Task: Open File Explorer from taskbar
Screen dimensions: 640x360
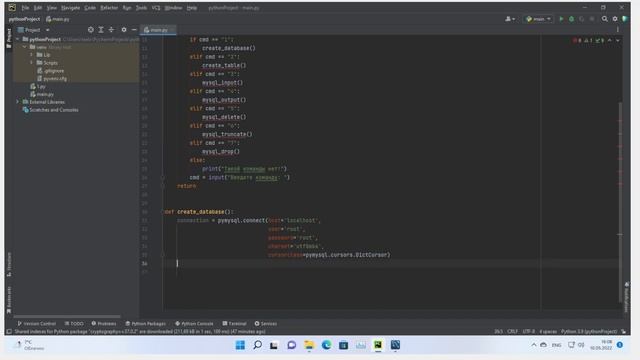Action: click(309, 345)
